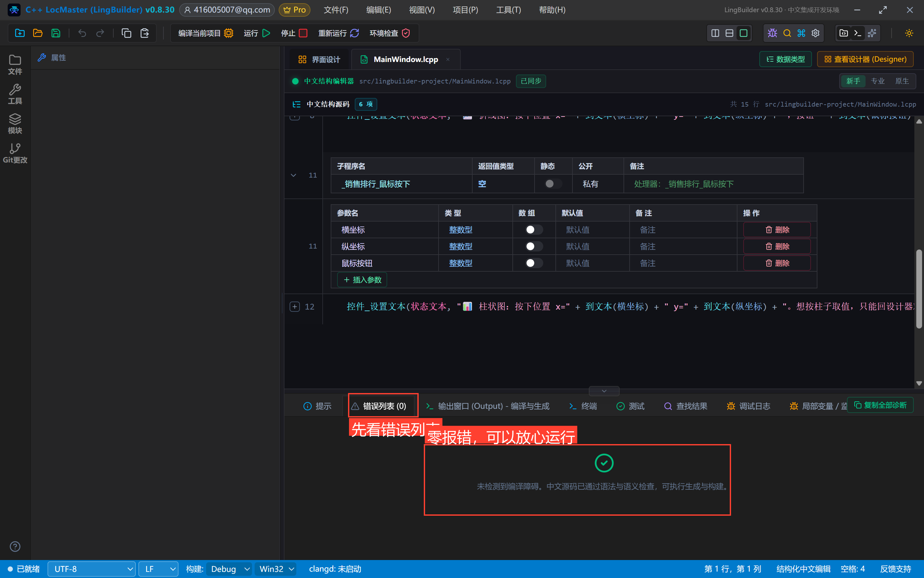Toggle the 数组 switch for 横坐标
The height and width of the screenshot is (578, 924).
coord(534,230)
